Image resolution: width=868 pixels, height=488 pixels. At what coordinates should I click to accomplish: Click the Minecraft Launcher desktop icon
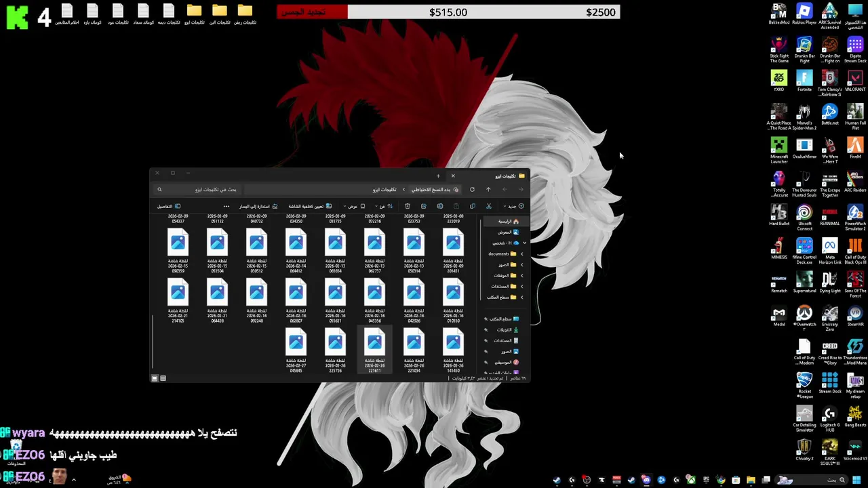pyautogui.click(x=779, y=150)
